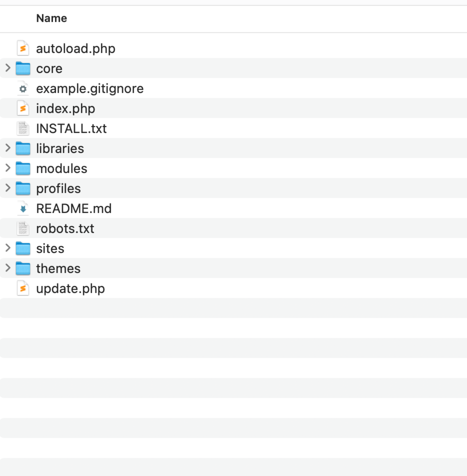Expand the core folder chevron

pos(8,68)
